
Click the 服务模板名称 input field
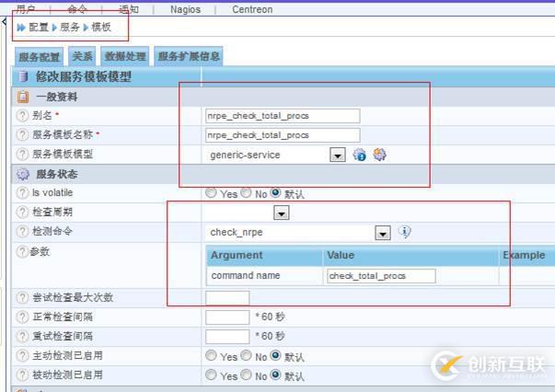283,135
